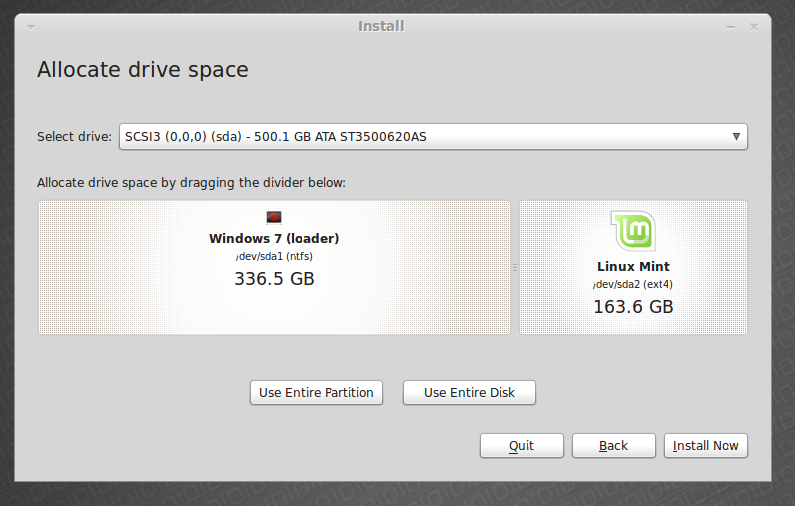Click the Select drive label
The width and height of the screenshot is (795, 506).
(75, 136)
